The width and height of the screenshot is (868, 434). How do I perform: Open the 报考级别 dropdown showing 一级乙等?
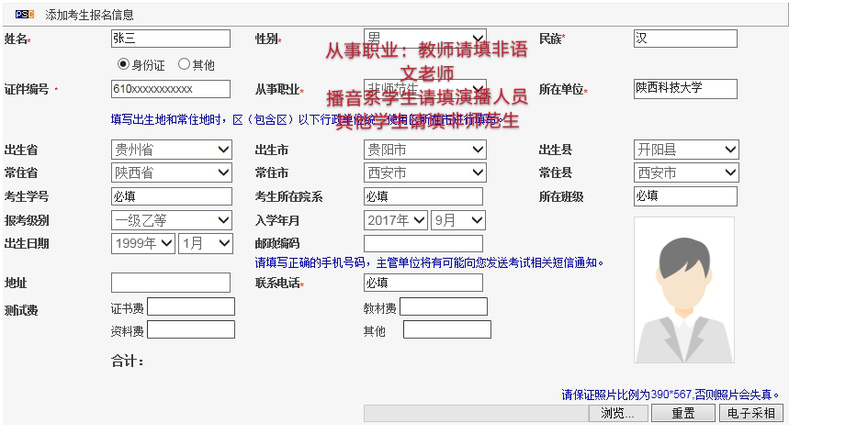tap(172, 220)
